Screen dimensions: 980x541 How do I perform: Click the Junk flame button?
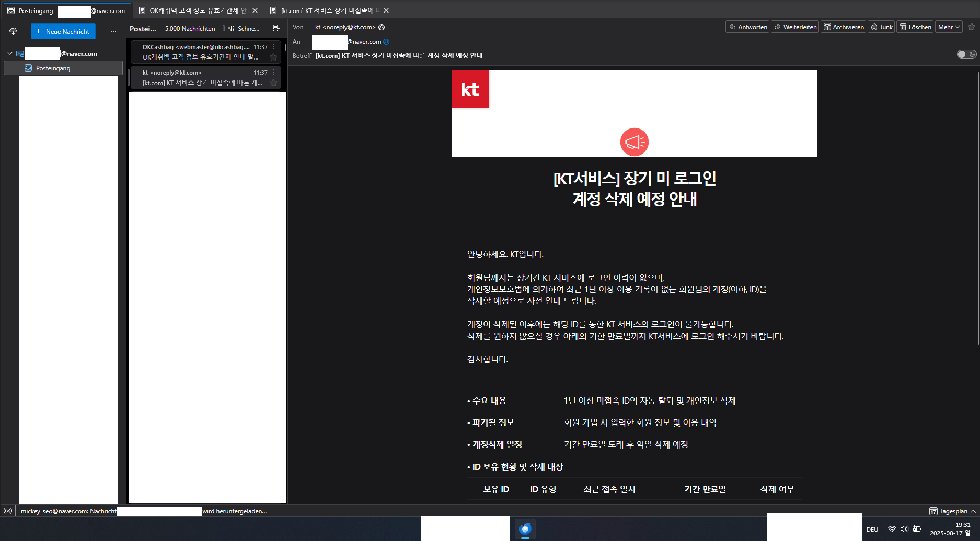pos(881,27)
